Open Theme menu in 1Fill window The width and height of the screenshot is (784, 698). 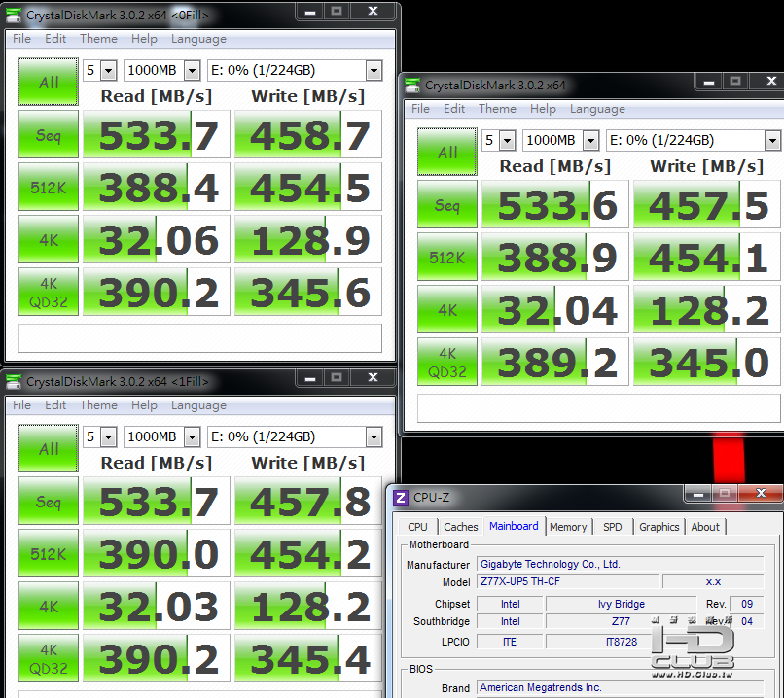(98, 405)
